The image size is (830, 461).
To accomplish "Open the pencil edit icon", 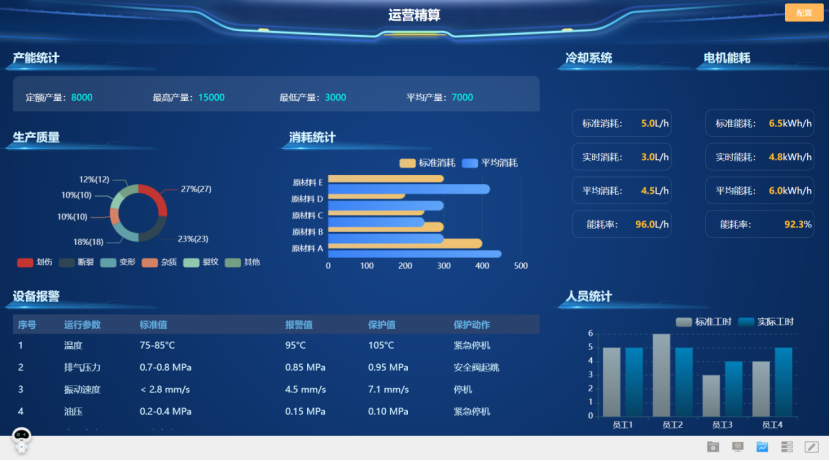I will tap(811, 447).
